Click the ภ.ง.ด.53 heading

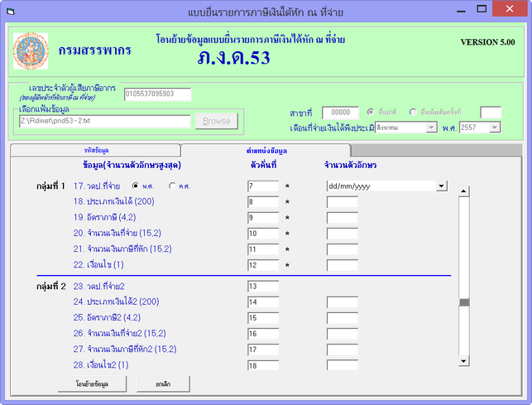point(234,57)
